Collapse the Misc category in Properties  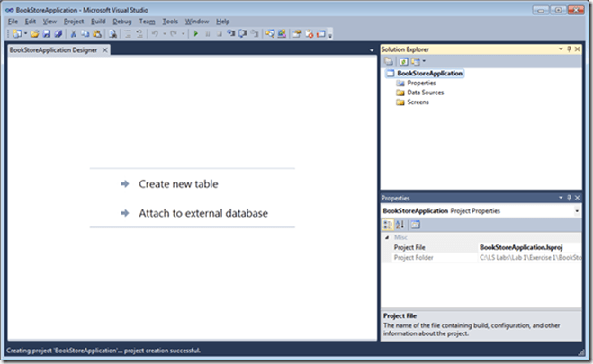(x=387, y=237)
